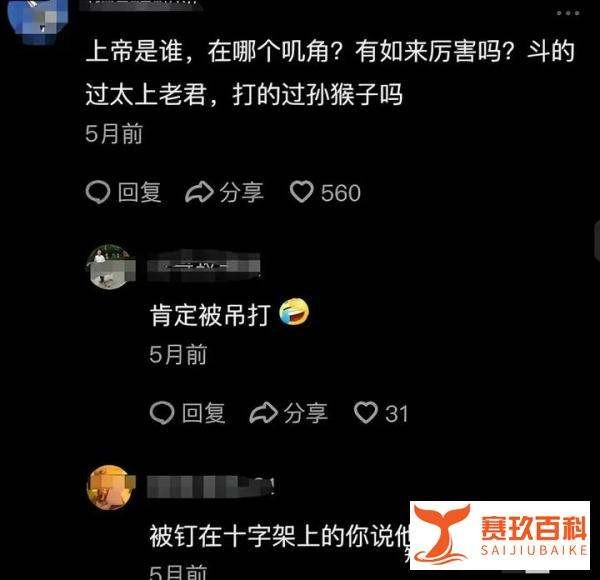Open the three-dot more options menu

568,13
